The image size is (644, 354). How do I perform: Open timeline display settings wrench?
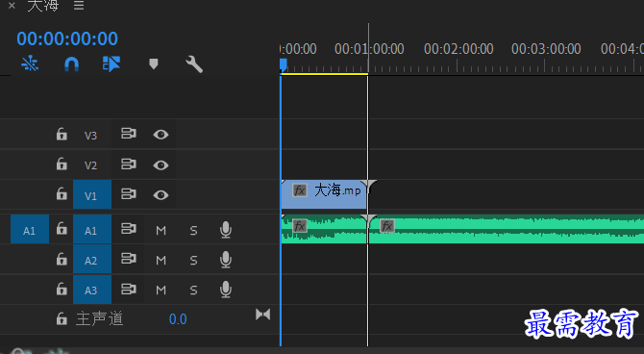pos(194,64)
